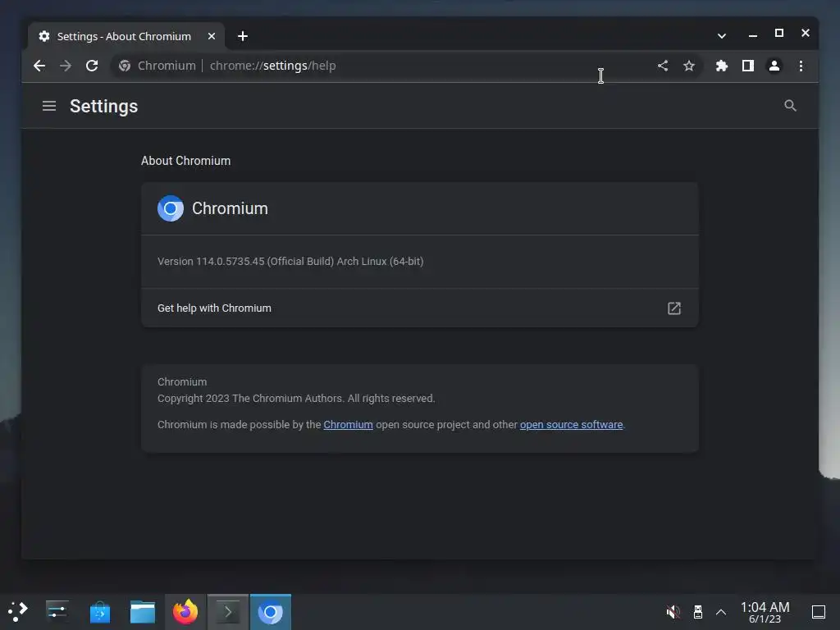Click the Copyright 2023 Chromium Authors text
The height and width of the screenshot is (630, 840).
click(296, 398)
